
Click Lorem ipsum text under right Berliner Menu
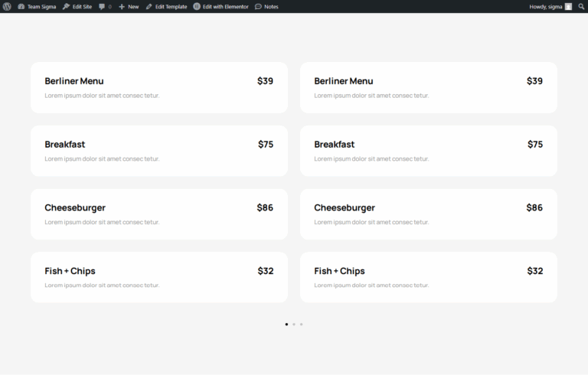(371, 96)
